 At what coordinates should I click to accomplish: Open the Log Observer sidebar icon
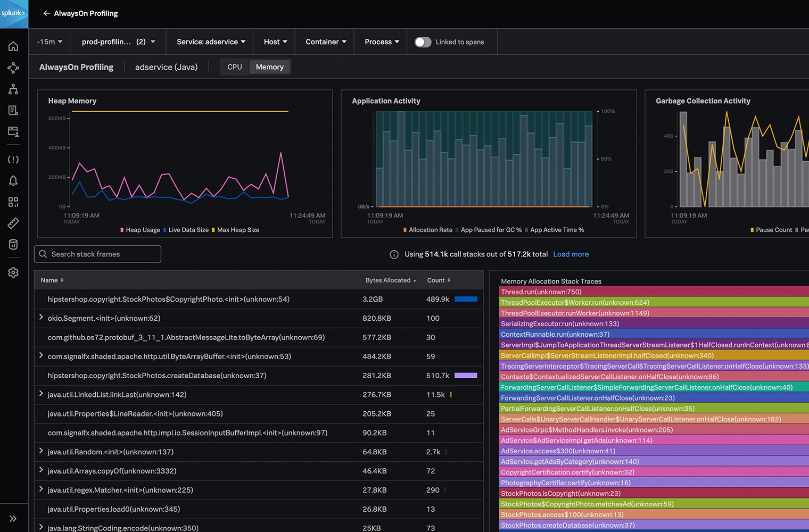point(13,110)
